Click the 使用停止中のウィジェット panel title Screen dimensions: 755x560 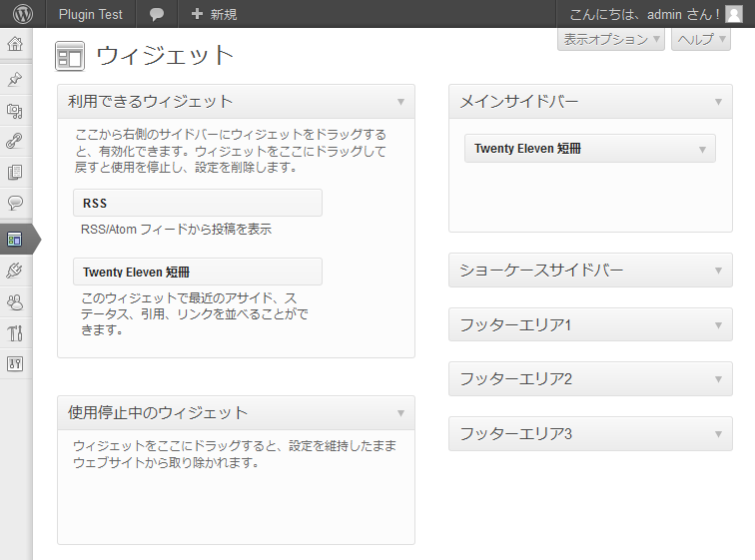point(158,413)
